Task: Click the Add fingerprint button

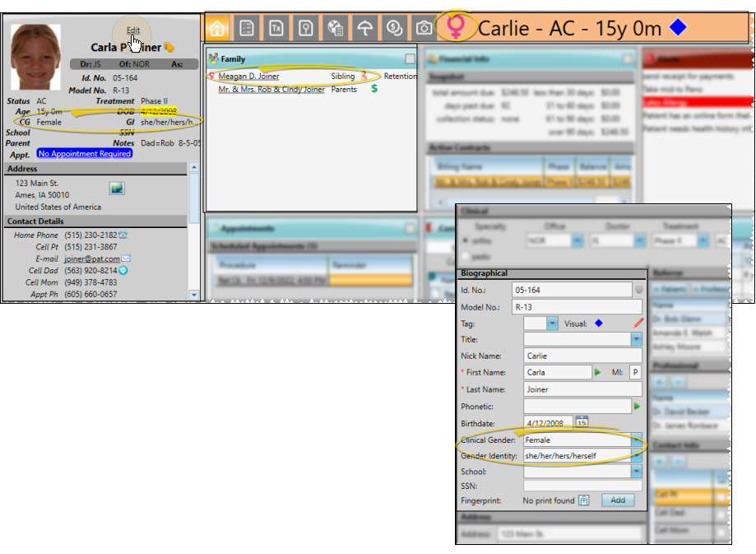Action: pyautogui.click(x=618, y=500)
